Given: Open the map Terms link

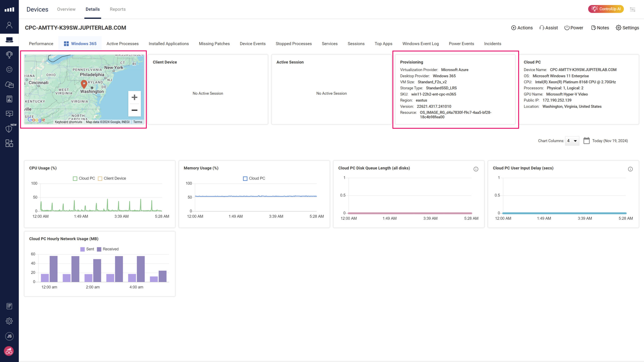Looking at the screenshot, I should (138, 122).
